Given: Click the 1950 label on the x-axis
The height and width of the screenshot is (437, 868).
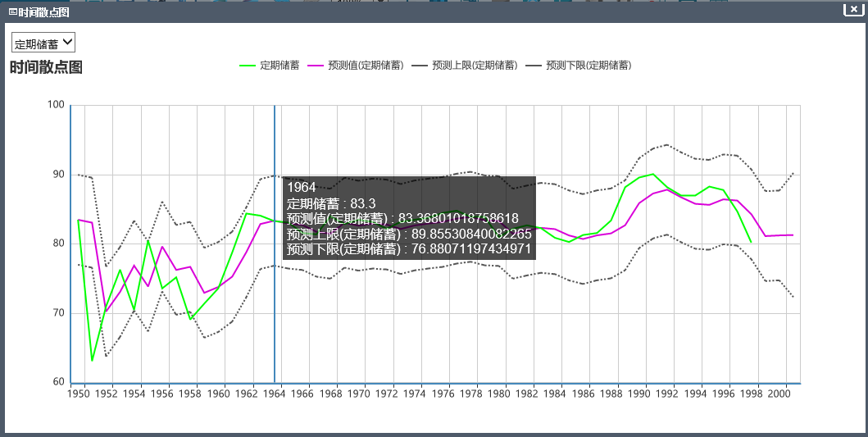Looking at the screenshot, I should [78, 394].
